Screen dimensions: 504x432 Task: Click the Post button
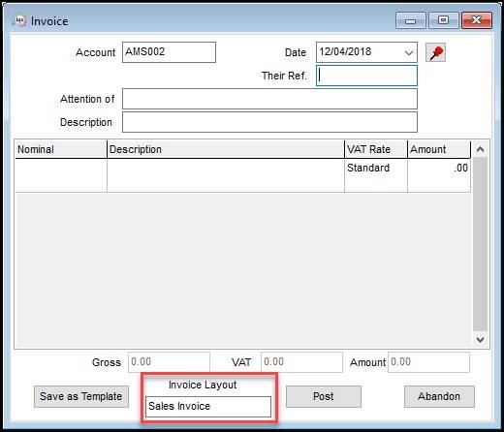point(324,396)
